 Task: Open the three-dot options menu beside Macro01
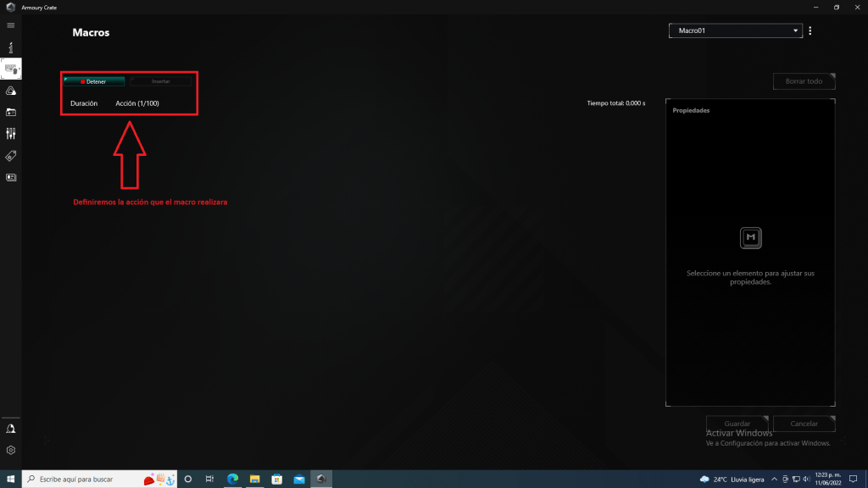[x=810, y=31]
